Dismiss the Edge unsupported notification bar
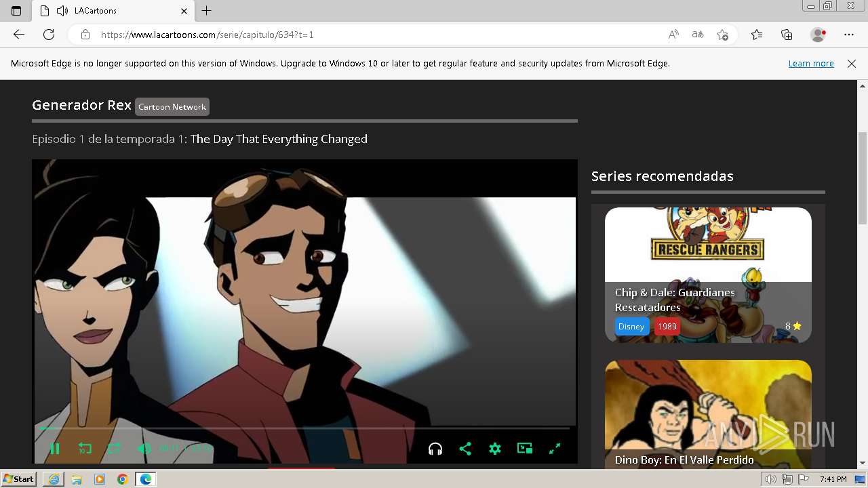The width and height of the screenshot is (868, 488). coord(852,63)
